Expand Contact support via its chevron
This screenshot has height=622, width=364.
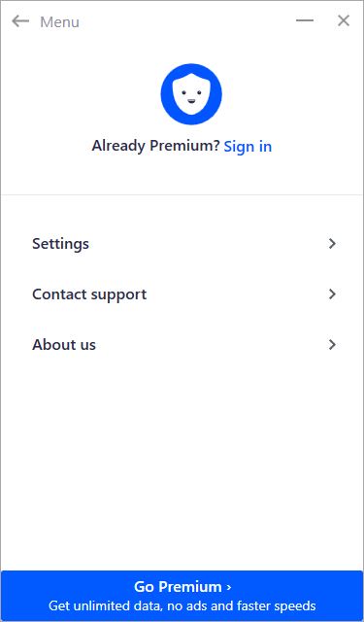332,294
